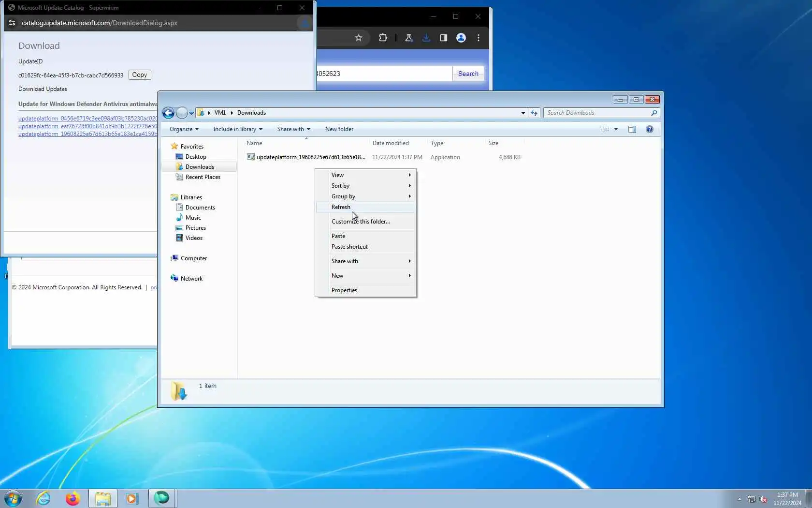Select Computer in the navigation pane
812x508 pixels.
194,258
